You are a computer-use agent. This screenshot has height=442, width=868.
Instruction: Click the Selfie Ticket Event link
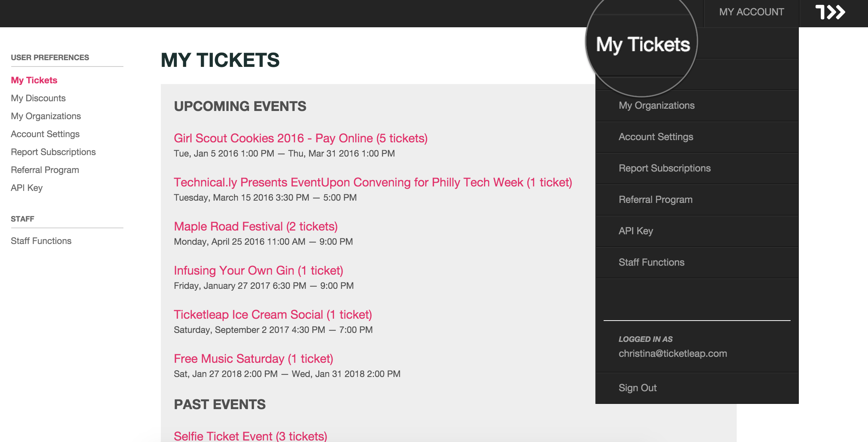(250, 436)
